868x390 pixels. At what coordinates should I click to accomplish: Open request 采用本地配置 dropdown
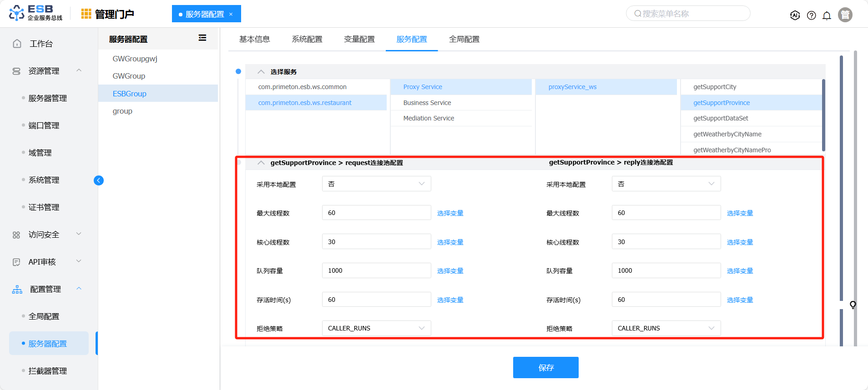pyautogui.click(x=376, y=184)
